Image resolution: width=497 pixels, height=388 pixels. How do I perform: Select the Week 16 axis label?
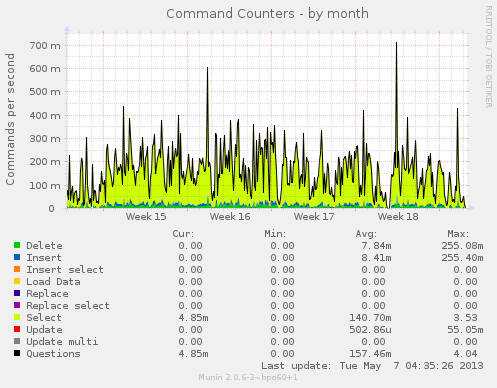[x=230, y=217]
